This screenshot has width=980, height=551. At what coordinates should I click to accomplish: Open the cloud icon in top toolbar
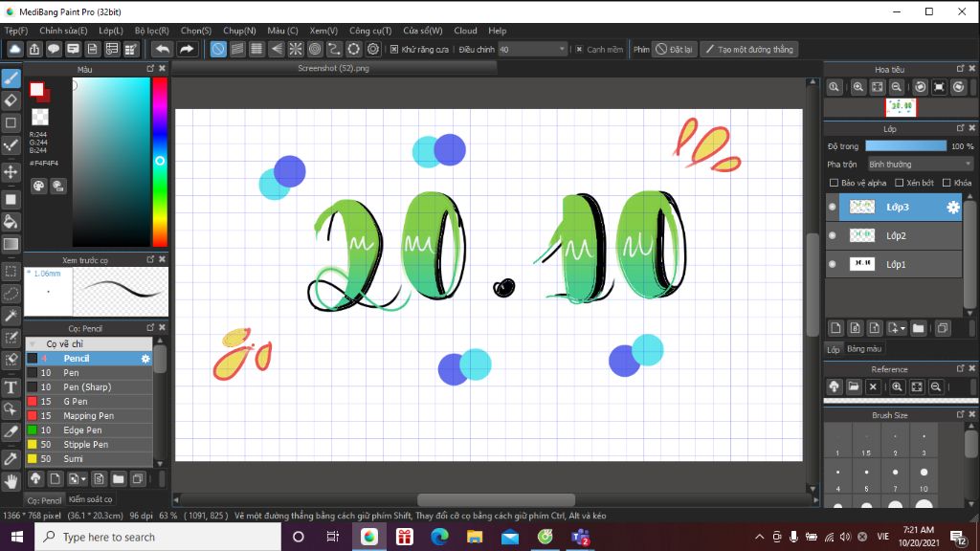(x=14, y=50)
